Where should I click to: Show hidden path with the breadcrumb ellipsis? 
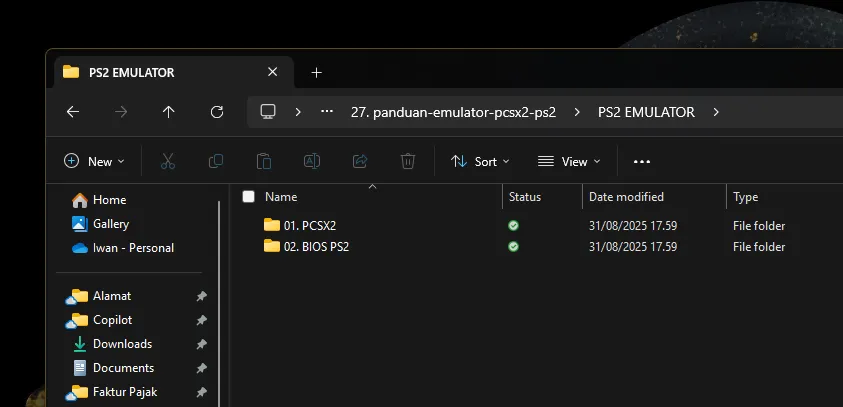point(327,112)
